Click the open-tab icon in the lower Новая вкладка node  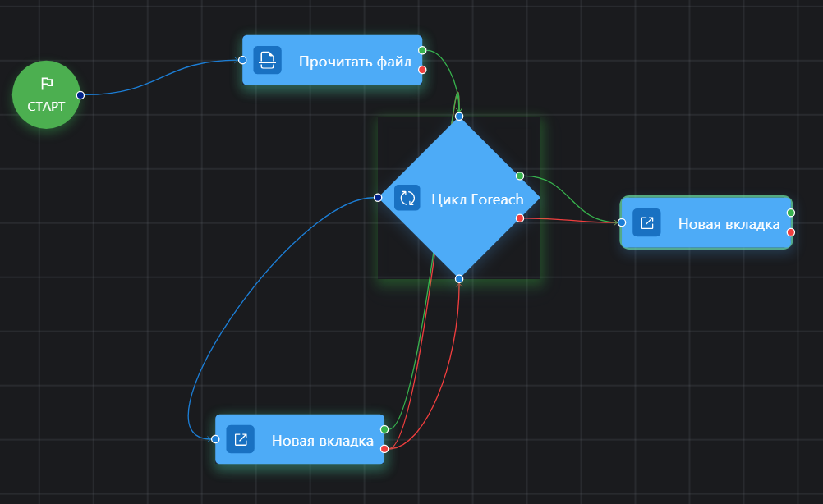coord(241,439)
